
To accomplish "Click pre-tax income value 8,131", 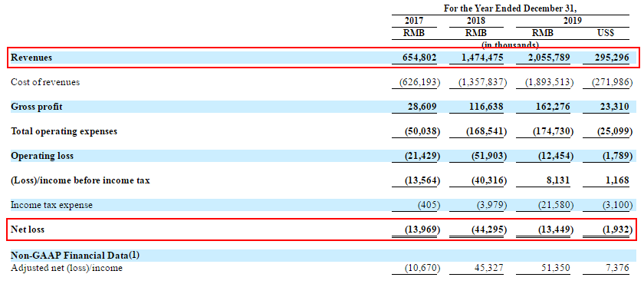I will [x=557, y=180].
